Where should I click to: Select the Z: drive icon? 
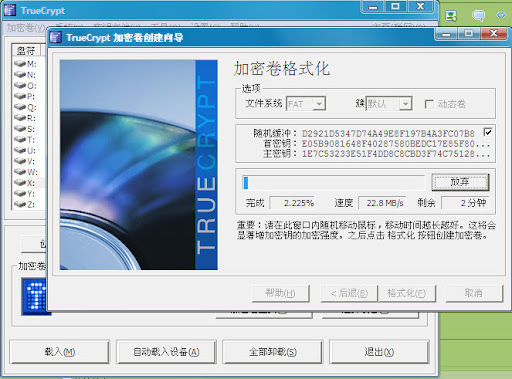pos(20,204)
